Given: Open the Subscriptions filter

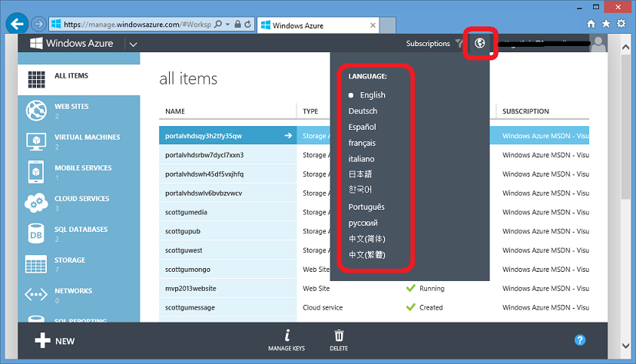Looking at the screenshot, I should coord(435,43).
